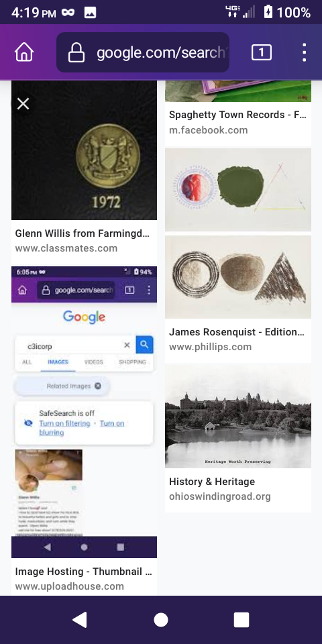This screenshot has height=644, width=322.
Task: Open the Google search screenshot thumbnail
Action: click(x=85, y=412)
